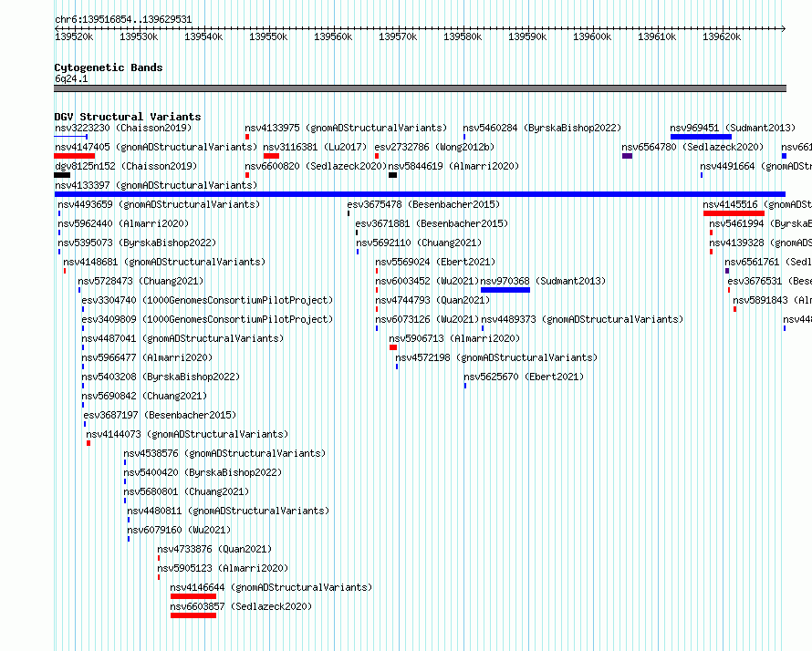Select nsv4144073 gnomAD variant label
This screenshot has height=651, width=812.
coord(187,434)
